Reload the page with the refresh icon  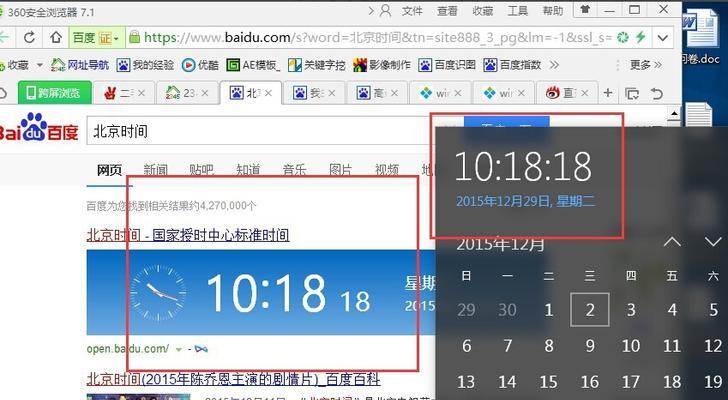(x=29, y=37)
